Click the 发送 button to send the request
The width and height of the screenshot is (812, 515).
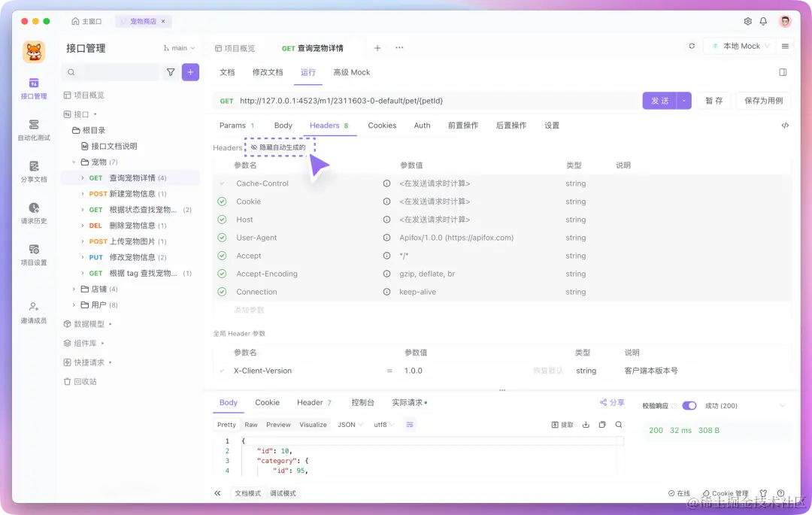pos(660,99)
